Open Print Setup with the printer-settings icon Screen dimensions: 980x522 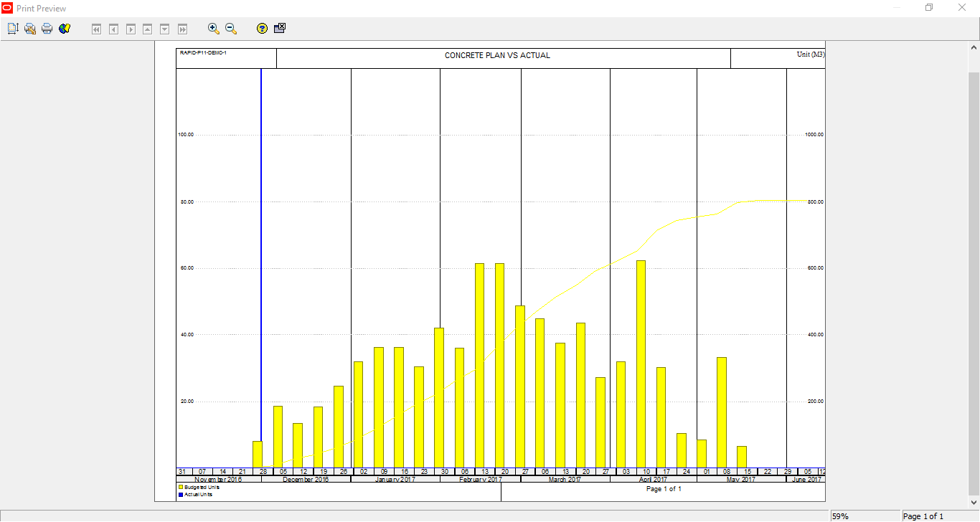click(x=30, y=29)
